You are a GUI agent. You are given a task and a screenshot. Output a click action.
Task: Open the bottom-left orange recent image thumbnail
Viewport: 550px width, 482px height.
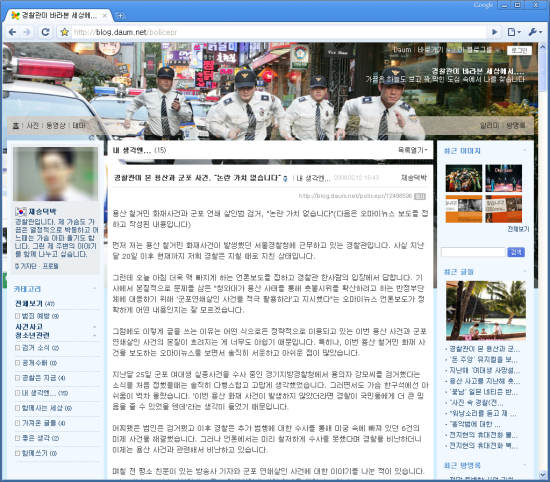(x=464, y=209)
